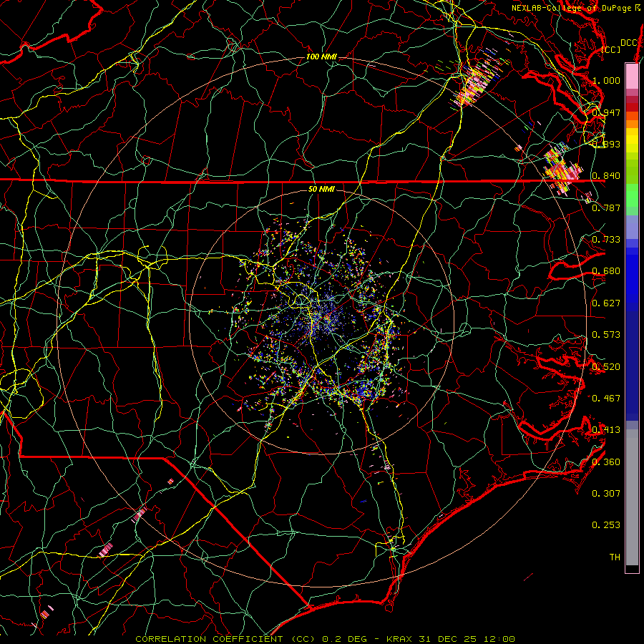Click the "[CC]" units label
The image size is (644, 644).
point(611,49)
